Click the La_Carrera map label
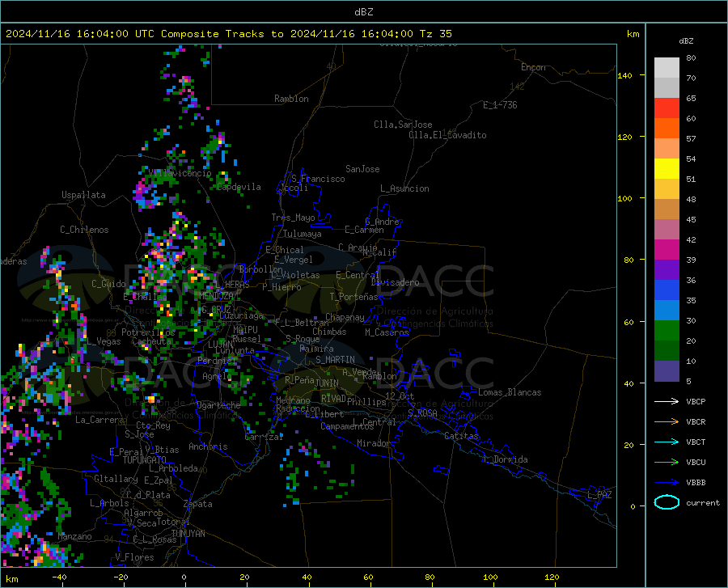Screen dimensions: 728x588 coord(99,420)
